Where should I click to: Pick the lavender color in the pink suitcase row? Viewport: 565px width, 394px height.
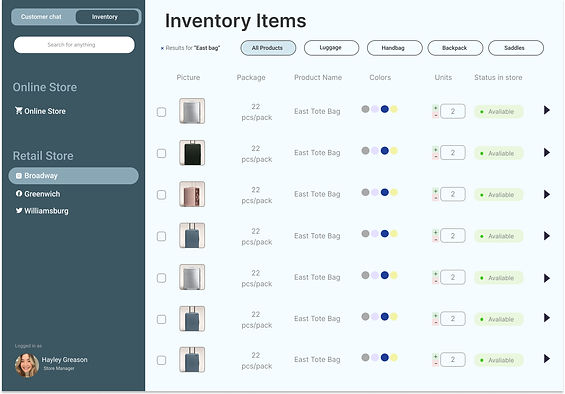[375, 192]
